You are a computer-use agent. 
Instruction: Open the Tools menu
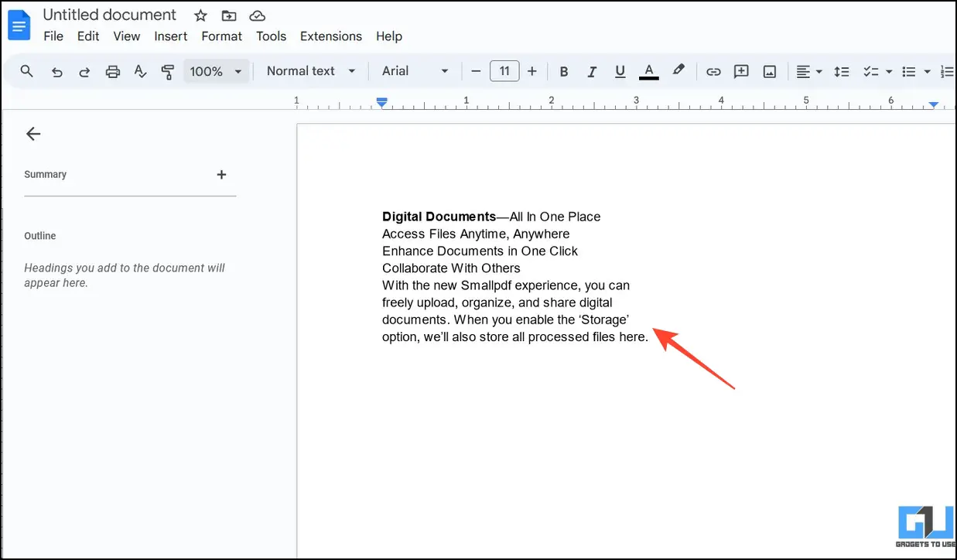click(x=272, y=36)
